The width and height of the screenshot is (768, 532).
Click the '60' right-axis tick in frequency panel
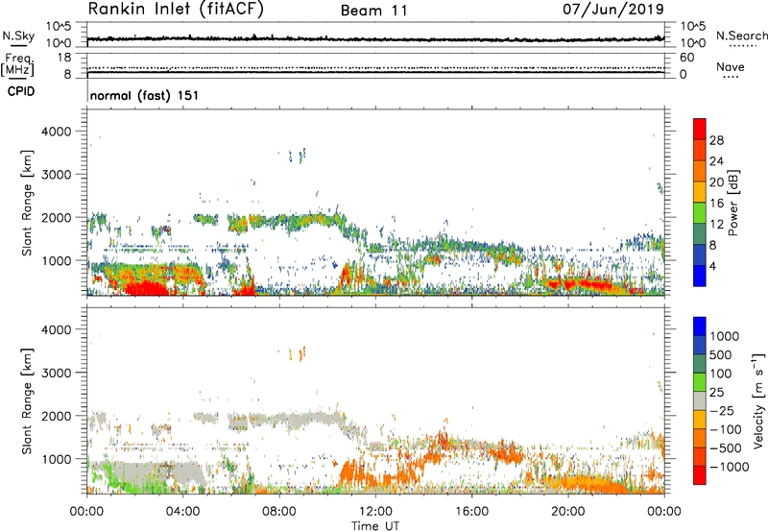pos(686,58)
